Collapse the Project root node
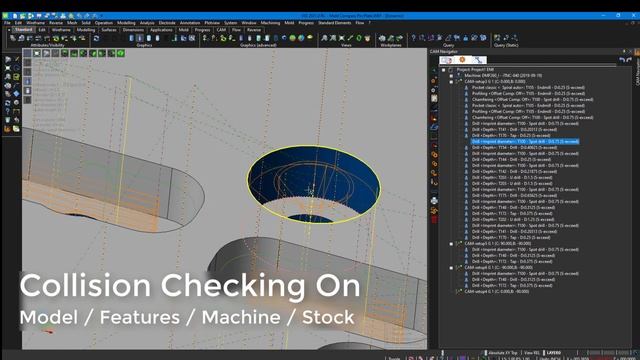 [444, 70]
